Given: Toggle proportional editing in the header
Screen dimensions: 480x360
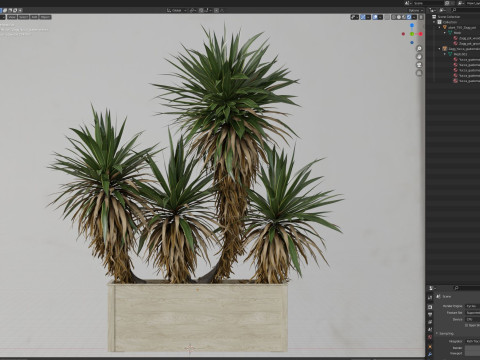Looking at the screenshot, I should coord(216,10).
